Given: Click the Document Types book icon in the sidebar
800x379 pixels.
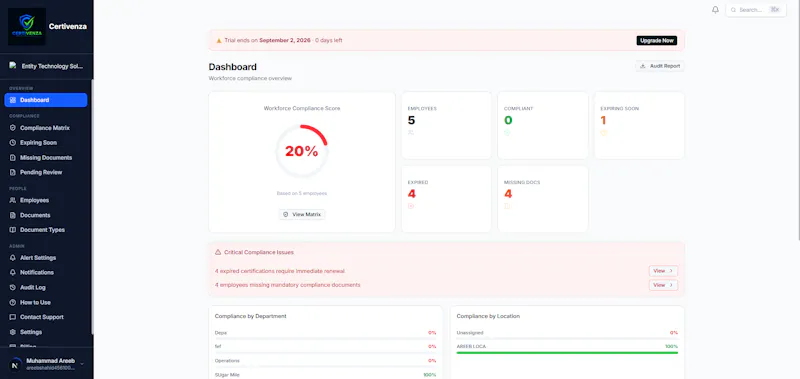Looking at the screenshot, I should [13, 230].
